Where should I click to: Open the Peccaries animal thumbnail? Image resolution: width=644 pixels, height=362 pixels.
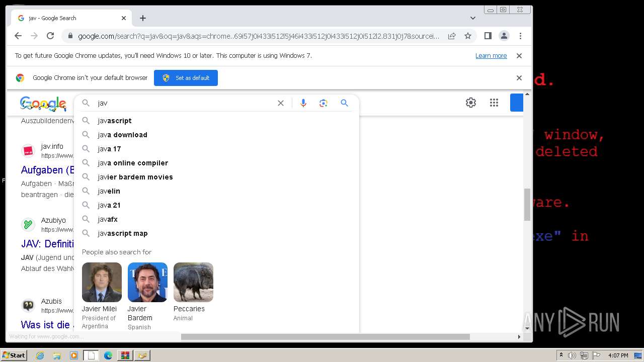point(193,282)
